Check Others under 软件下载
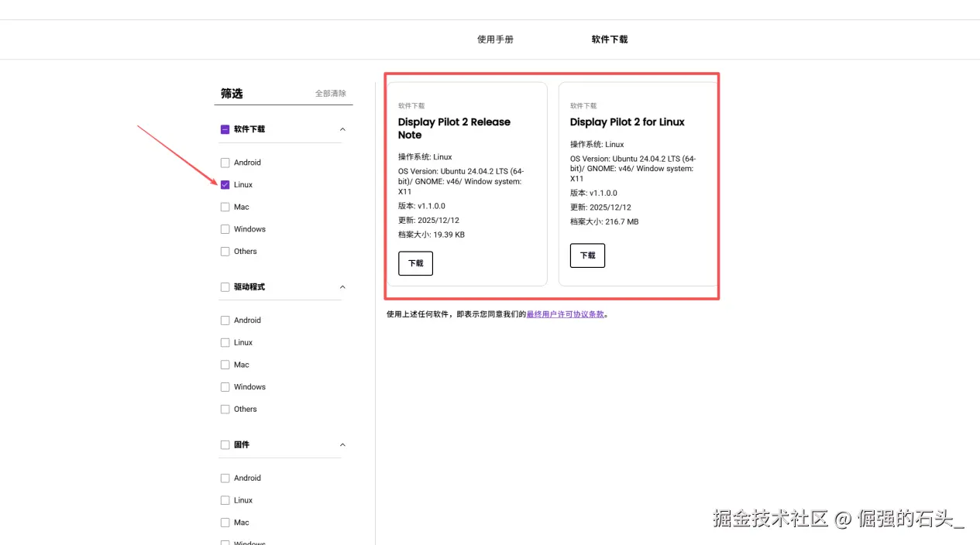This screenshot has width=980, height=545. (225, 252)
